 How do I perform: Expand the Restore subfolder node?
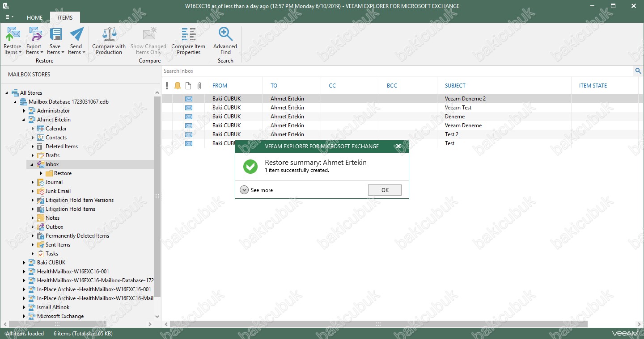pos(41,173)
